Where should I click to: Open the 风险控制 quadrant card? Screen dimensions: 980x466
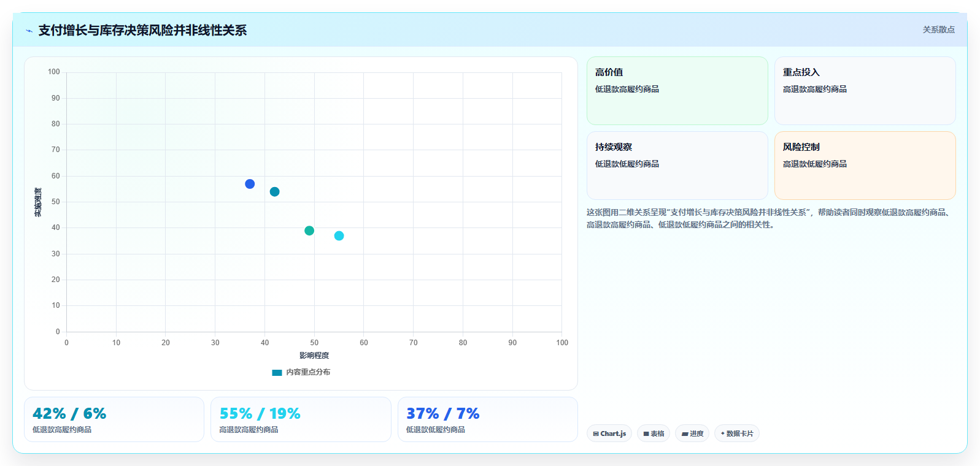[x=865, y=166]
